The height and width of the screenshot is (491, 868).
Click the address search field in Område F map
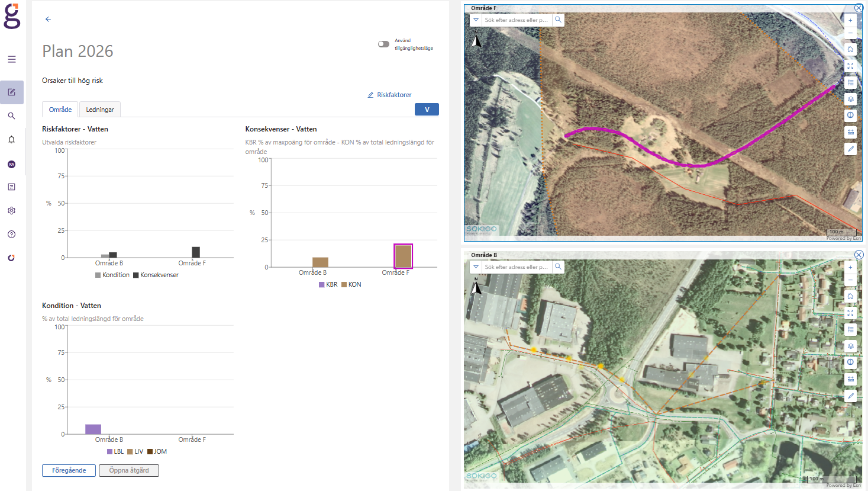516,20
